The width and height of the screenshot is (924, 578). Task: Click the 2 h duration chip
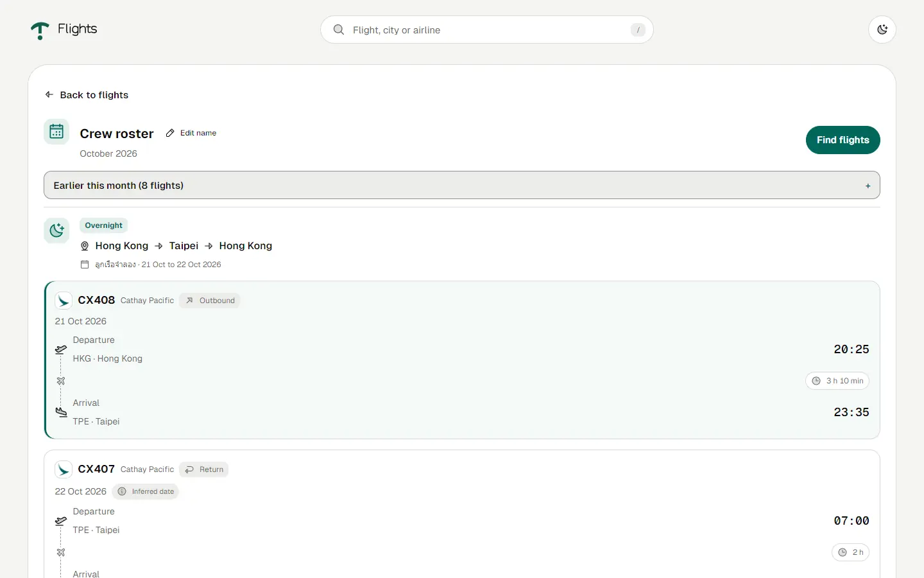[x=851, y=552]
